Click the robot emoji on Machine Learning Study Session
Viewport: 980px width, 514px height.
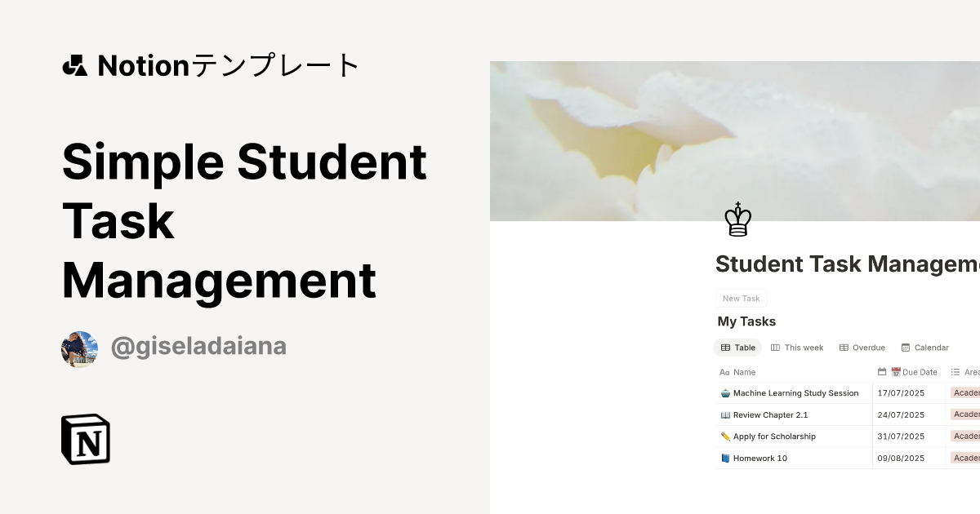pos(725,392)
